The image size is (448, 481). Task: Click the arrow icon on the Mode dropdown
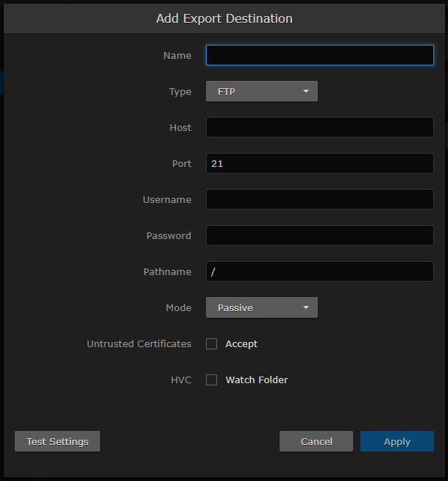pyautogui.click(x=306, y=307)
